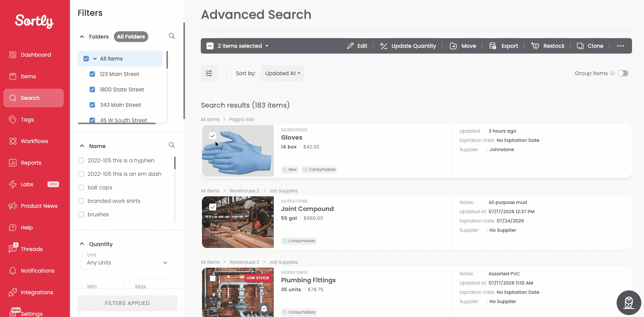This screenshot has height=317, width=644.
Task: Uncheck the 343 Main Street folder
Action: point(92,105)
